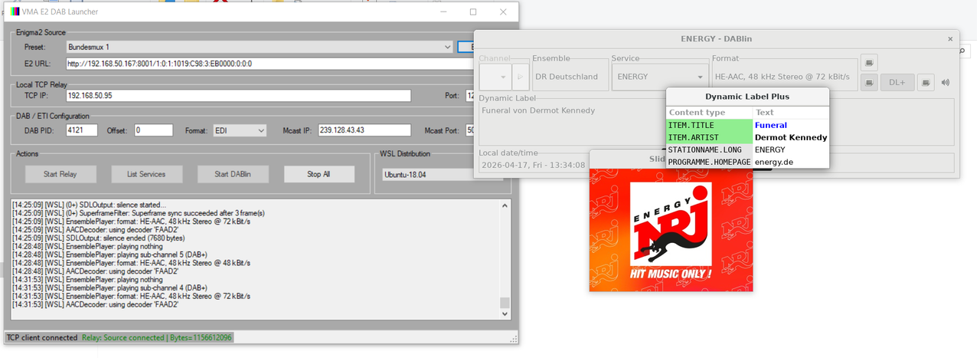980x358 pixels.
Task: Click the Stop All button
Action: coord(319,174)
